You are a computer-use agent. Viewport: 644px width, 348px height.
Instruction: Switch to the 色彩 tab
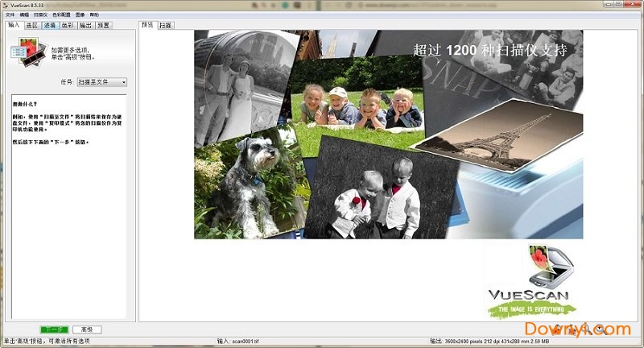[68, 25]
